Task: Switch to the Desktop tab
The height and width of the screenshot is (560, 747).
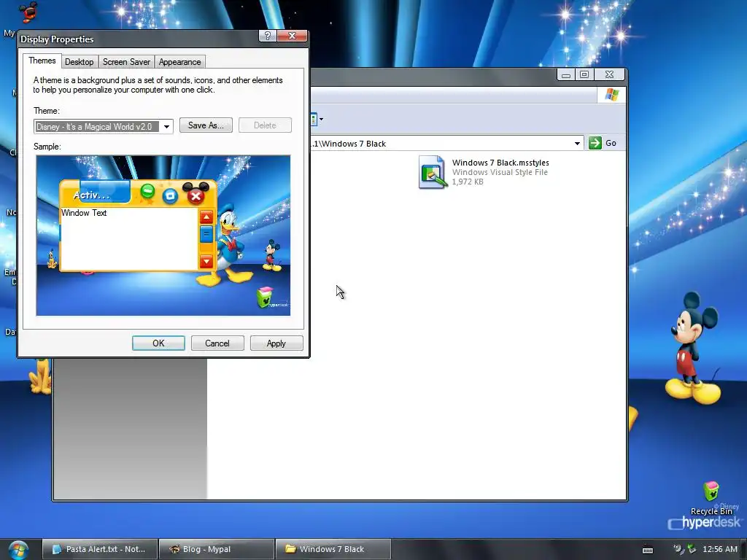Action: point(79,62)
